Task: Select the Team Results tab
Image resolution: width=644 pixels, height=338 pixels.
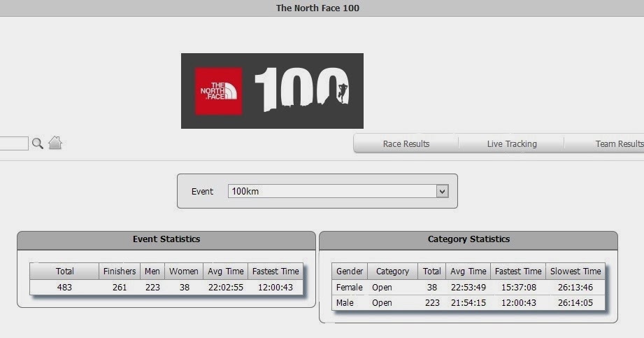Action: (620, 144)
